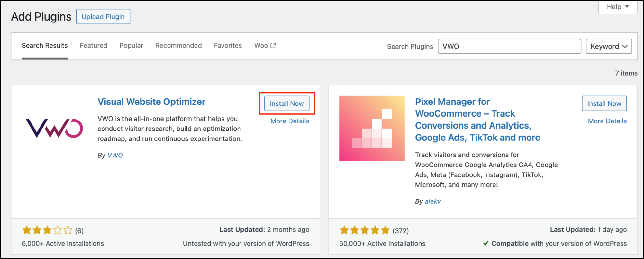Install the Pixel Manager for WooCommerce plugin
644x259 pixels.
(604, 103)
